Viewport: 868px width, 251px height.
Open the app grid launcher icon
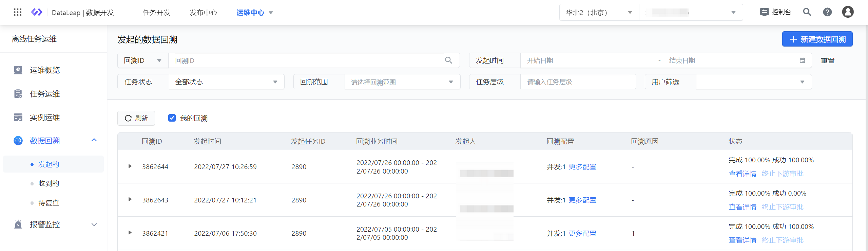17,13
